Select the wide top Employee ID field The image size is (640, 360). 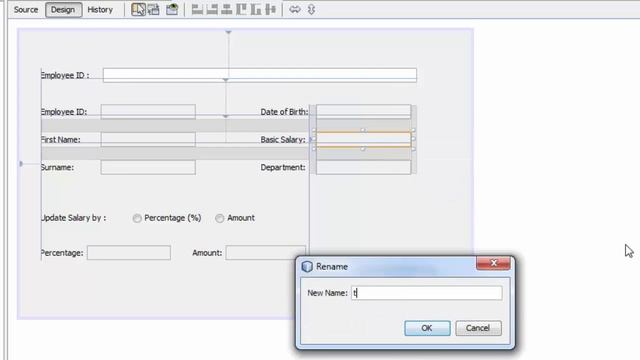(x=260, y=75)
